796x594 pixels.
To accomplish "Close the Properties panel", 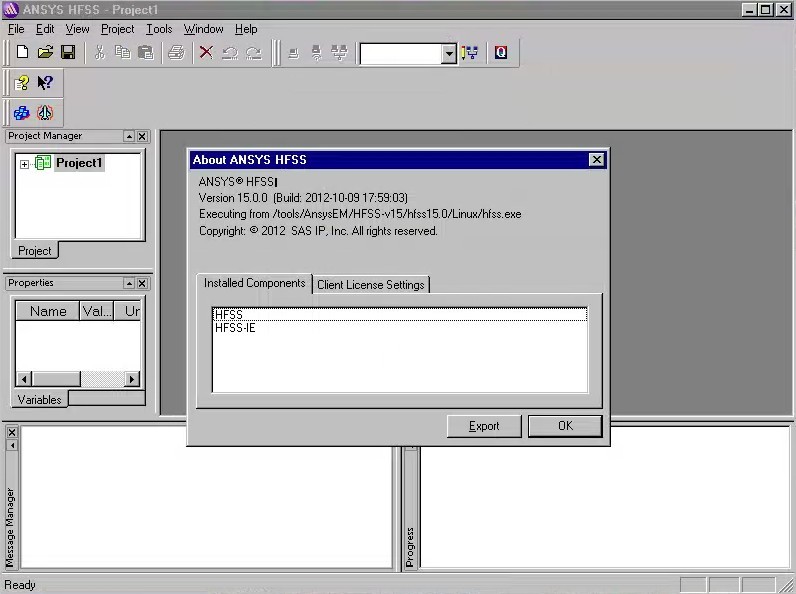I will pyautogui.click(x=142, y=283).
